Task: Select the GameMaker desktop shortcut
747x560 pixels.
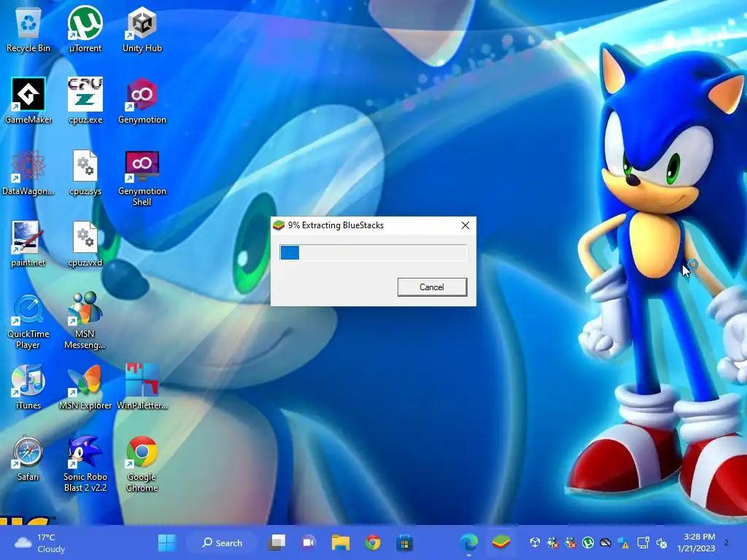Action: tap(28, 101)
